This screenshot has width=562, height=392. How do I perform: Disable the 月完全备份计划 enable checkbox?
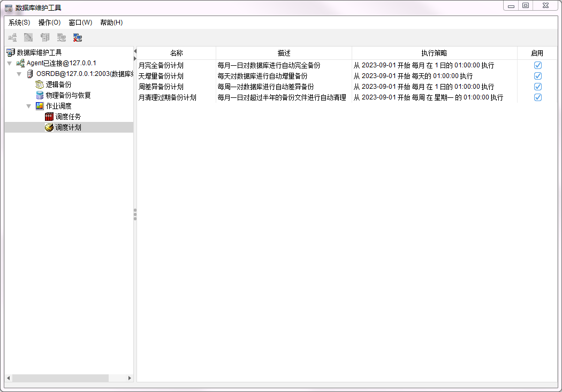point(538,65)
